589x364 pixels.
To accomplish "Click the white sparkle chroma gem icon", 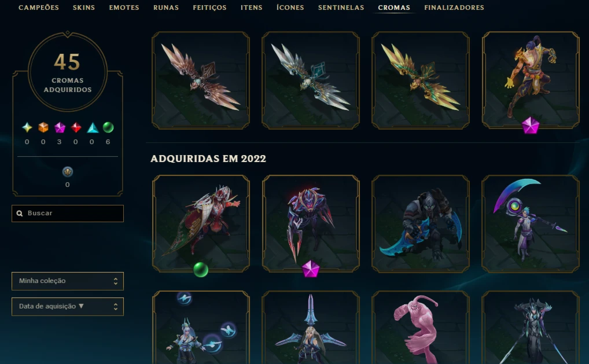I will [27, 128].
